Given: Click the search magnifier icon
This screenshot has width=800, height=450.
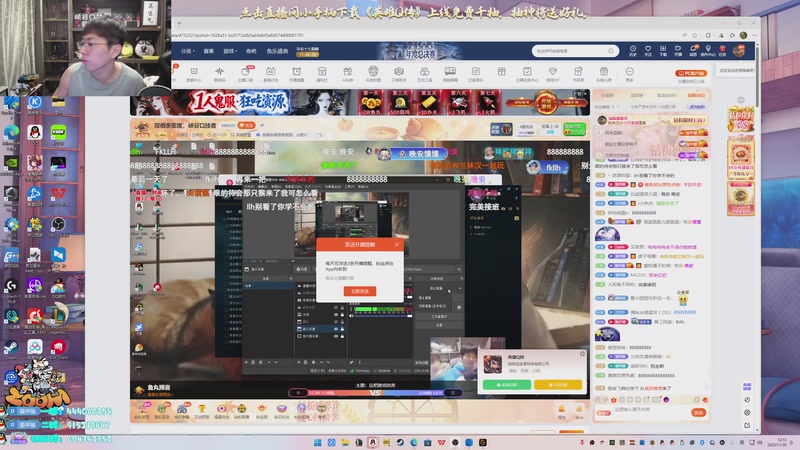Looking at the screenshot, I should pos(611,51).
